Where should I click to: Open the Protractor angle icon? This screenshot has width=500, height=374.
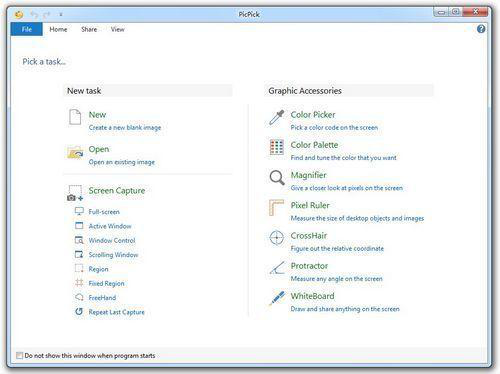[x=277, y=268]
